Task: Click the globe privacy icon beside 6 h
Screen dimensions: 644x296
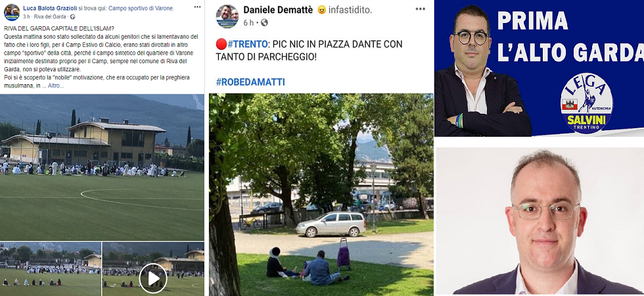Action: [x=264, y=22]
